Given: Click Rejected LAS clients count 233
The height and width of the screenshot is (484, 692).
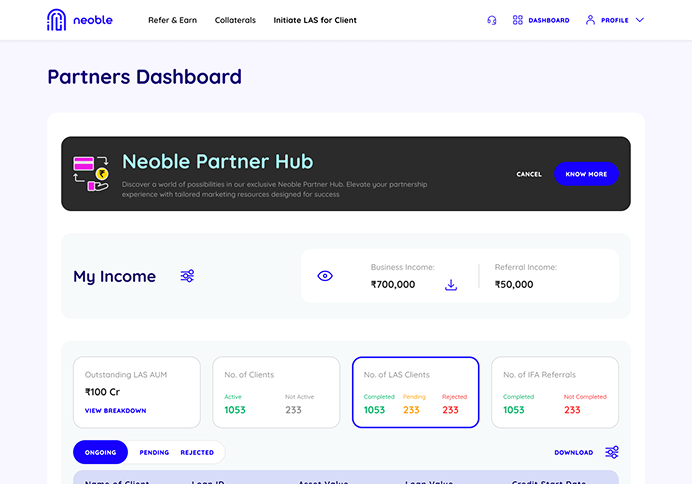Looking at the screenshot, I should [x=450, y=410].
